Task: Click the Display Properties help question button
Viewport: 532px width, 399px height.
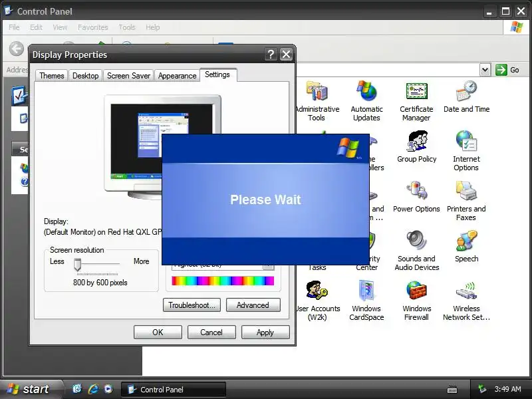Action: pyautogui.click(x=271, y=55)
